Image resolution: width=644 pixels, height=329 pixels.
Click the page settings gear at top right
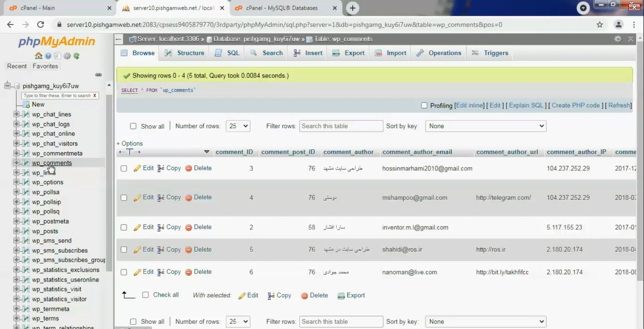click(x=618, y=39)
